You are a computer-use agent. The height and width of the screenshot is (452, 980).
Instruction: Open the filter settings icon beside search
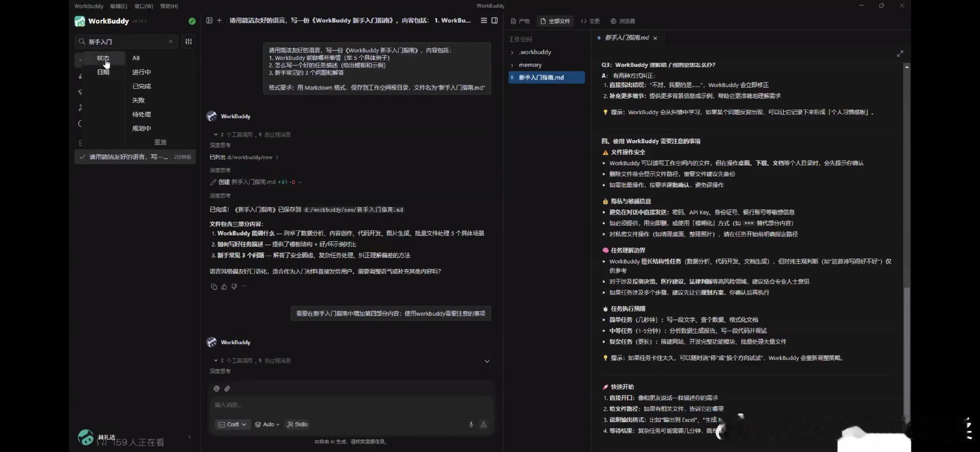(x=189, y=41)
